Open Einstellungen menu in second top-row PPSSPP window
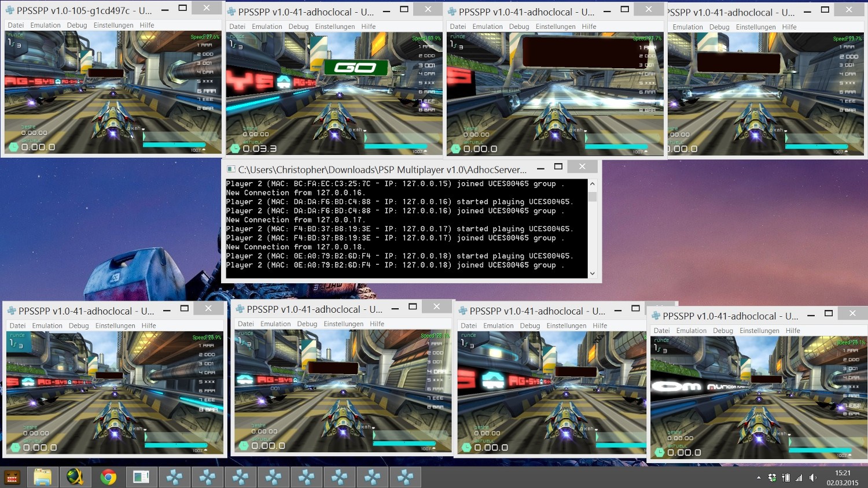The width and height of the screenshot is (868, 488). coord(335,27)
